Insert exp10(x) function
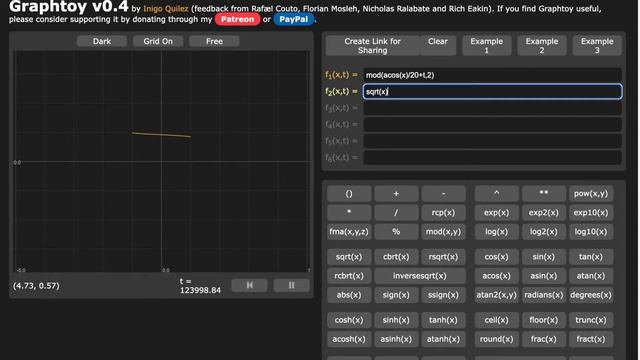The image size is (640, 360). [591, 213]
